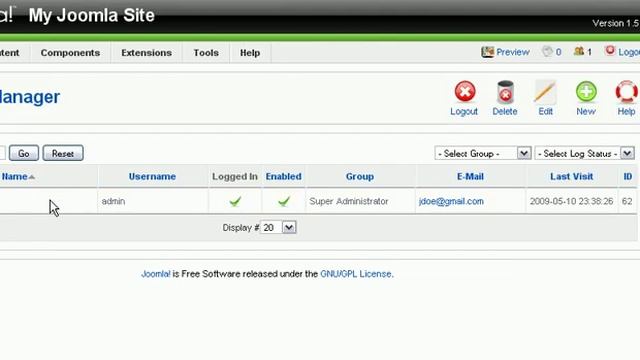Click the Preview text link
The height and width of the screenshot is (360, 640).
pos(513,52)
